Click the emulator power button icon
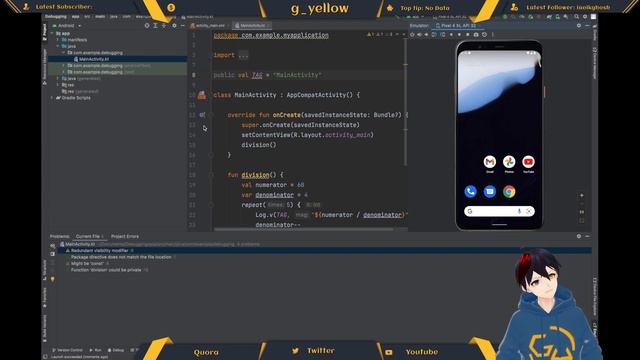 click(x=412, y=35)
